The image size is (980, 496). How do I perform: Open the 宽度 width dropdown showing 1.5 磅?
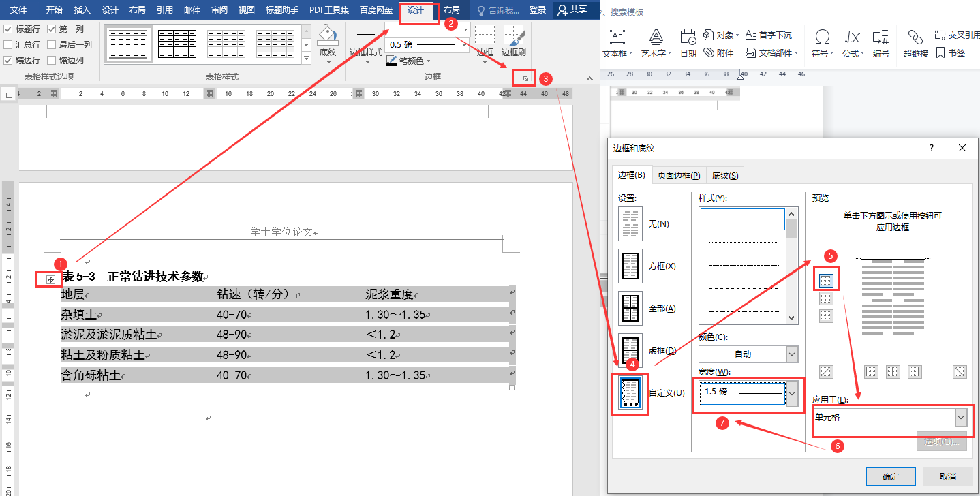click(x=792, y=393)
